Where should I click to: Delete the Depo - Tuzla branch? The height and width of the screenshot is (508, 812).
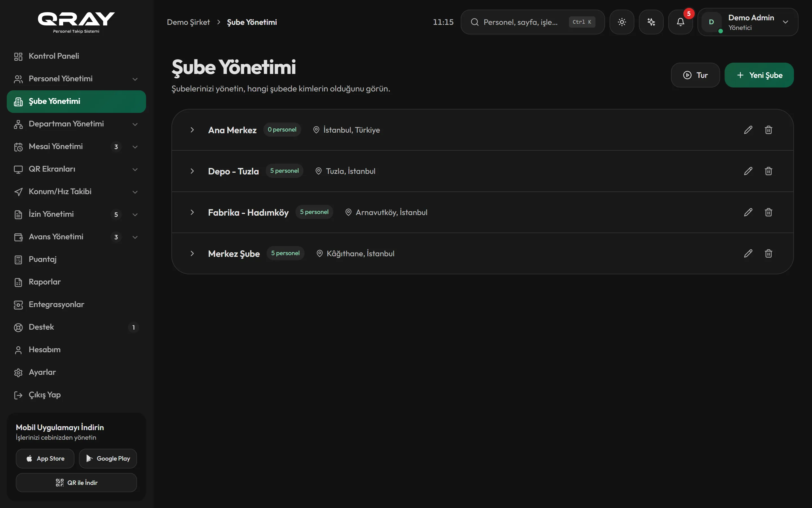point(768,171)
